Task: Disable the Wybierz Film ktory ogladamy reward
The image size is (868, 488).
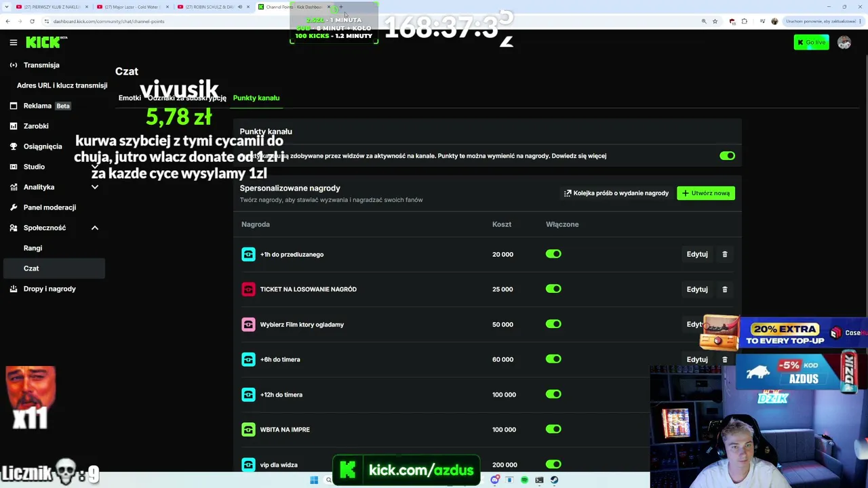Action: point(553,324)
